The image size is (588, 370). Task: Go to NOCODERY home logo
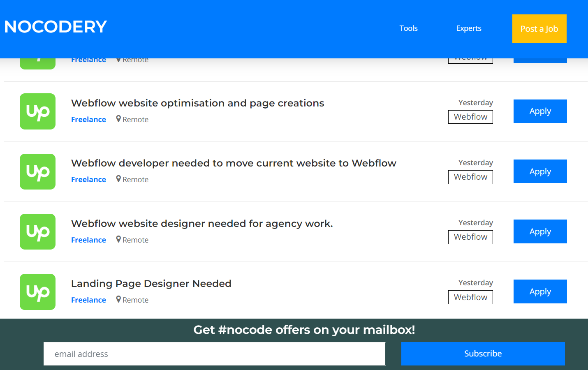tap(56, 27)
